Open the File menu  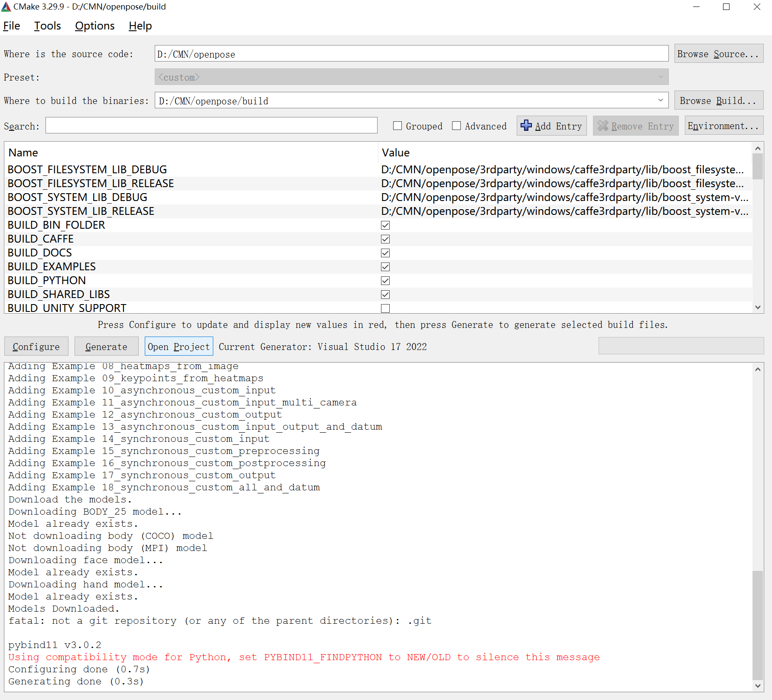11,26
